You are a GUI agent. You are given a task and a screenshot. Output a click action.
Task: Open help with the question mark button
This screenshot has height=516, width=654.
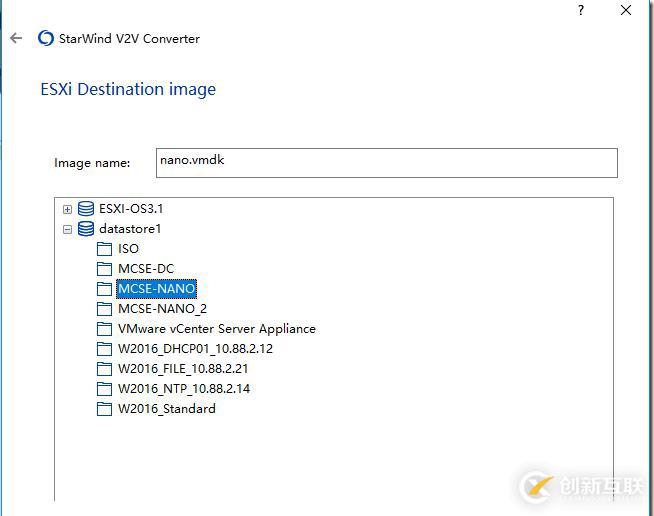(581, 10)
